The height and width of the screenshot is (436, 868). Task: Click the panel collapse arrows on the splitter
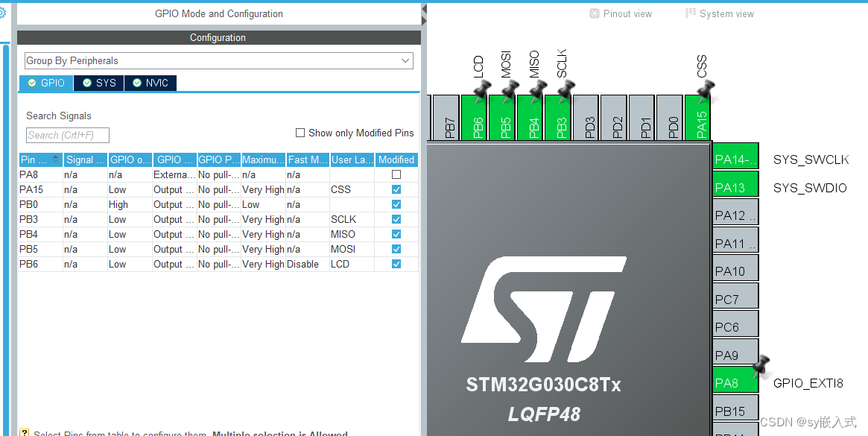(424, 15)
